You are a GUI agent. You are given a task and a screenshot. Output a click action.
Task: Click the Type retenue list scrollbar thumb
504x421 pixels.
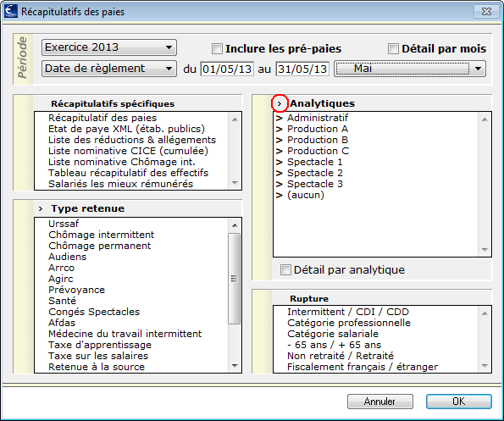pos(235,279)
